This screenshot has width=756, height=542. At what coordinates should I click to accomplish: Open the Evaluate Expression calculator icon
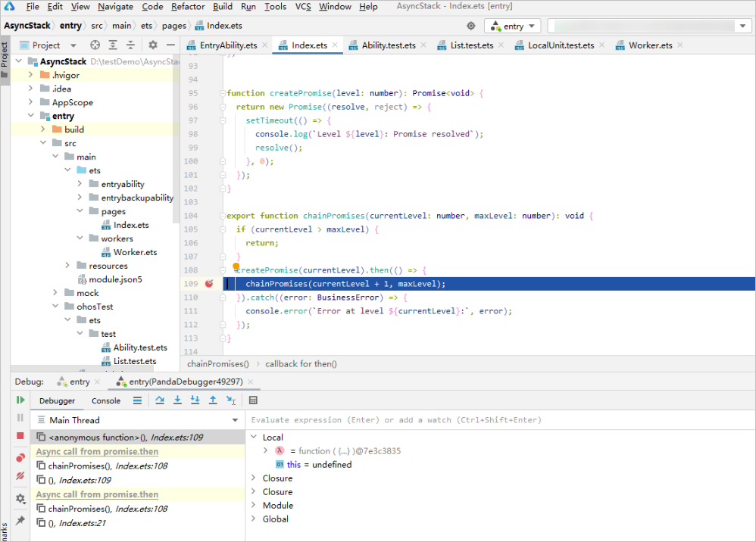point(253,400)
